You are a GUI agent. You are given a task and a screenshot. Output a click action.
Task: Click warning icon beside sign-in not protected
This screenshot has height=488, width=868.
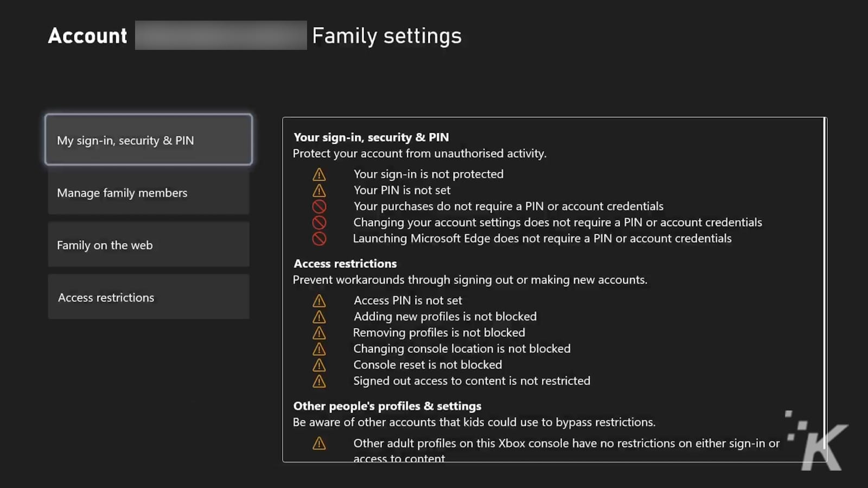[319, 174]
